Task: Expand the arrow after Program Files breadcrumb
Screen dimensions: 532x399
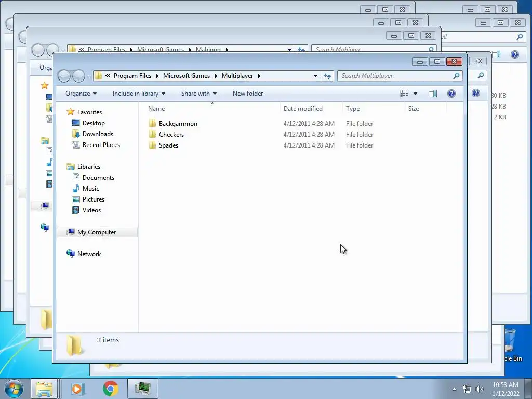Action: (x=157, y=76)
